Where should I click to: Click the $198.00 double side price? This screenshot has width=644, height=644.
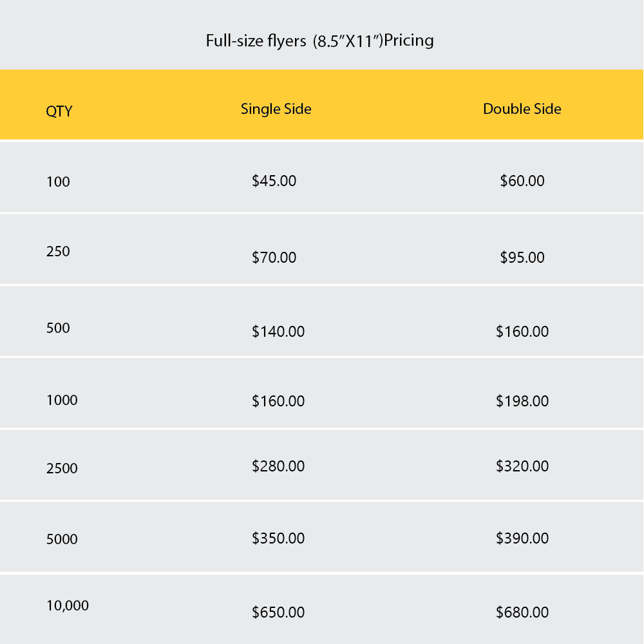coord(522,401)
